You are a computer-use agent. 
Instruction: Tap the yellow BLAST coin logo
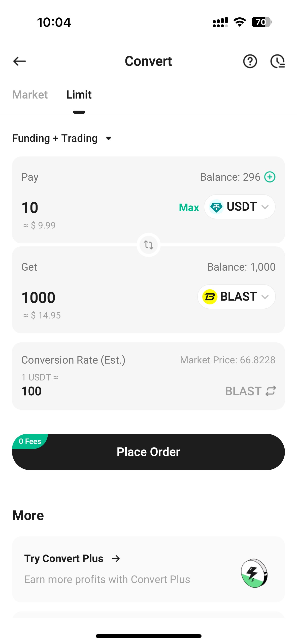tap(210, 297)
